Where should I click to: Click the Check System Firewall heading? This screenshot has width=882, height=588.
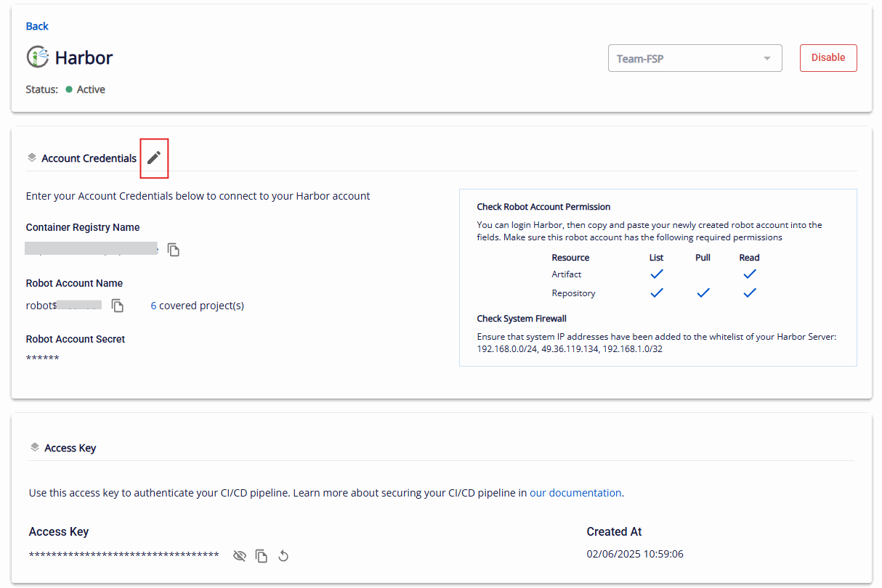[x=522, y=319]
